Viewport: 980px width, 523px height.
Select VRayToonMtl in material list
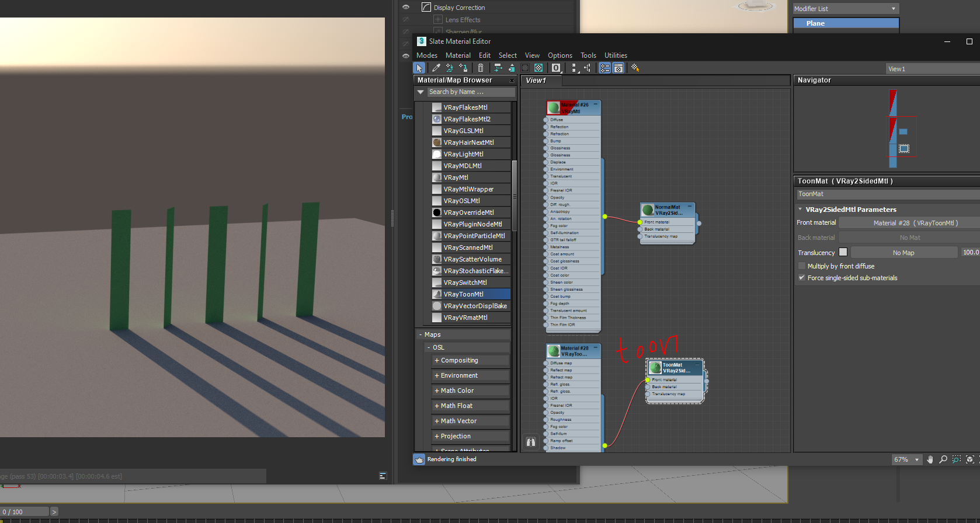[471, 294]
